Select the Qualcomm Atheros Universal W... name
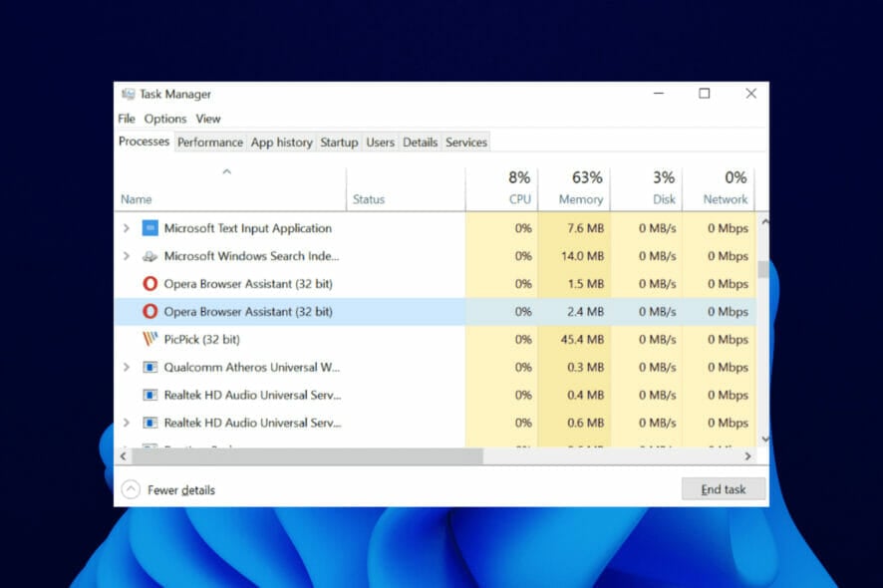The width and height of the screenshot is (883, 588). (x=252, y=367)
